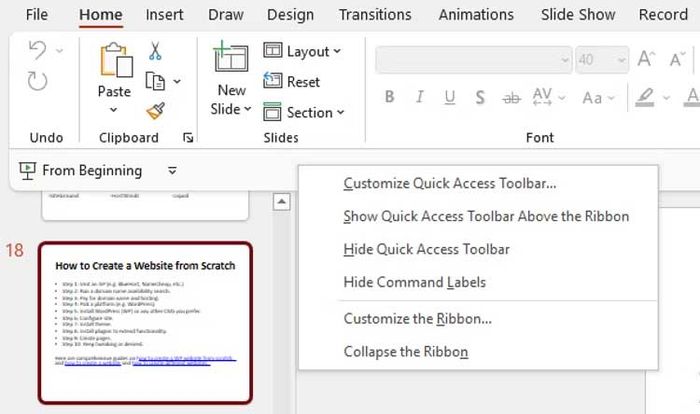Open the Animations tab
Viewport: 700px width, 414px height.
coord(476,15)
